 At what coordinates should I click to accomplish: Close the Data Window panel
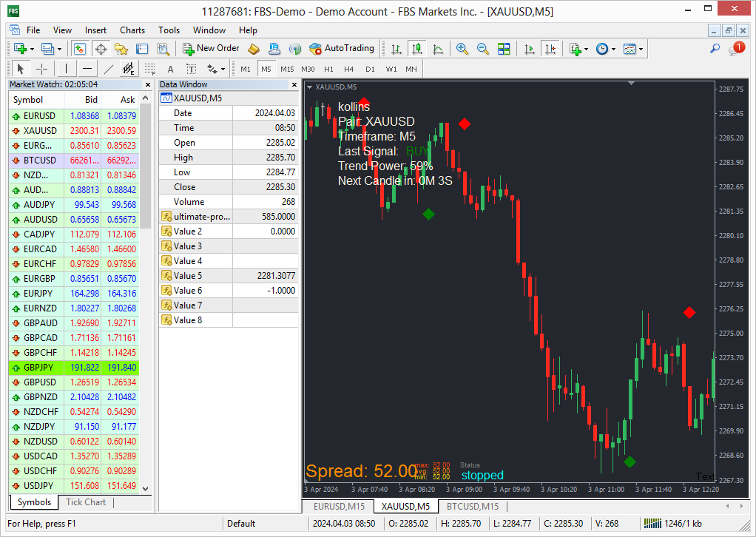click(x=294, y=84)
